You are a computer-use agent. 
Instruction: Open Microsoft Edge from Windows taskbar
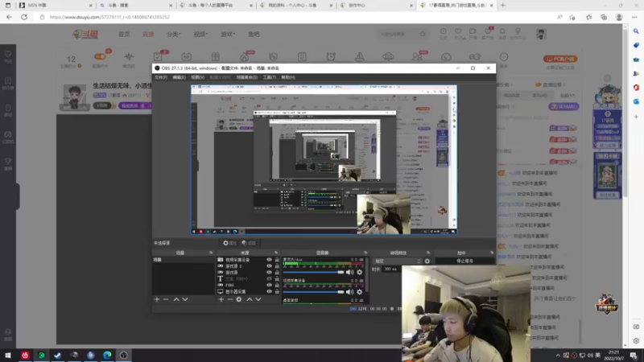coord(107,356)
